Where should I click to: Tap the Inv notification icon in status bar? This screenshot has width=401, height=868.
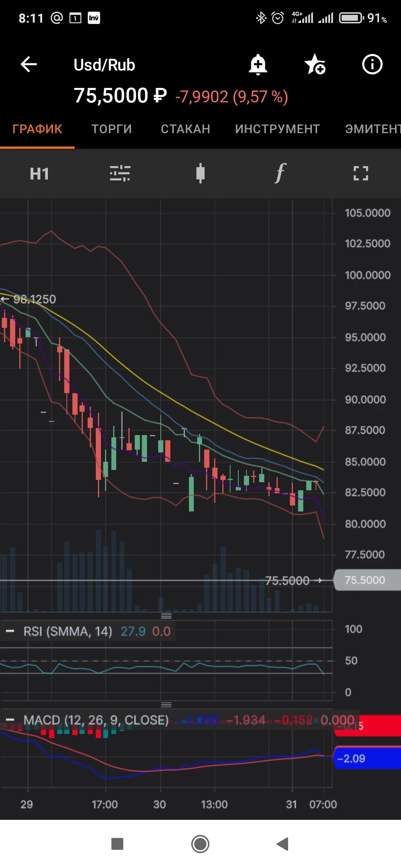(x=94, y=18)
